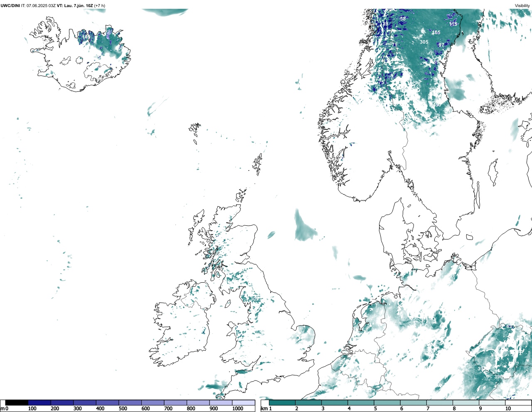The width and height of the screenshot is (532, 412).
Task: Click the 8–9 km pale legend swatch
Action: [x=465, y=402]
